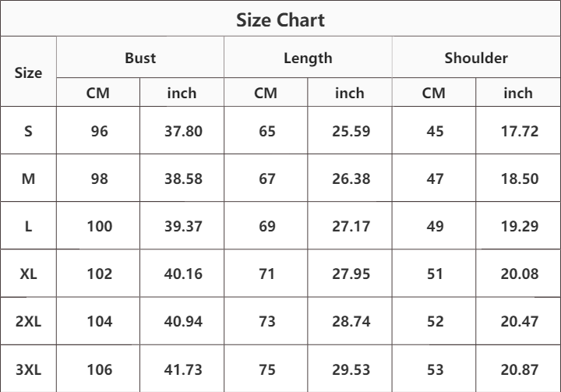The width and height of the screenshot is (561, 392).
Task: Click the inch subheader under Shoulder
Action: (x=518, y=93)
